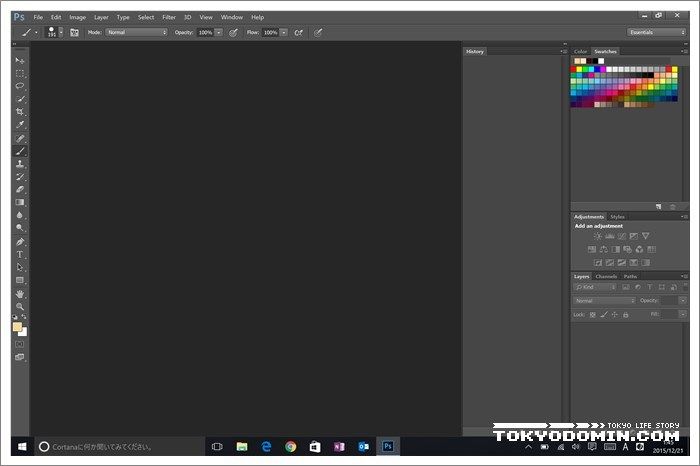Enable pressure for opacity button
Screen dimensions: 700x466
tap(233, 33)
